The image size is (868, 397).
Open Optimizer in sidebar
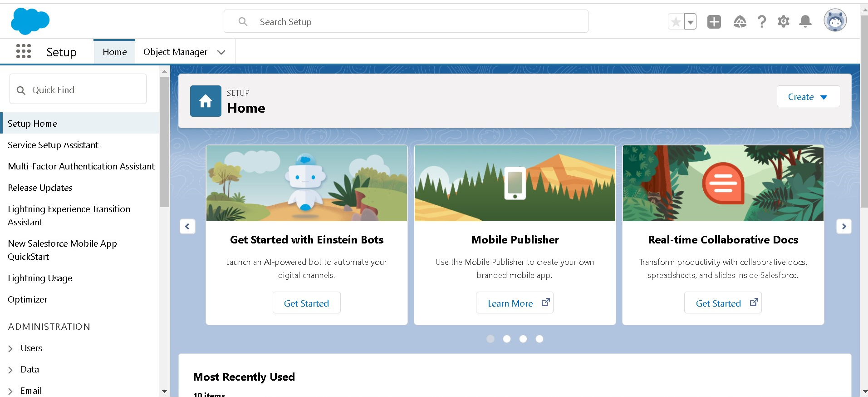[27, 299]
